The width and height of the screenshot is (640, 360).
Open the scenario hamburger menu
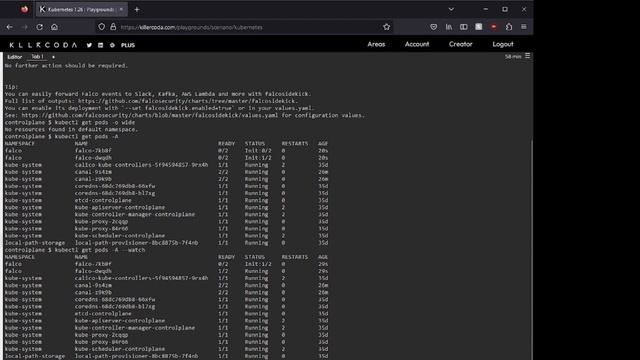coord(527,56)
